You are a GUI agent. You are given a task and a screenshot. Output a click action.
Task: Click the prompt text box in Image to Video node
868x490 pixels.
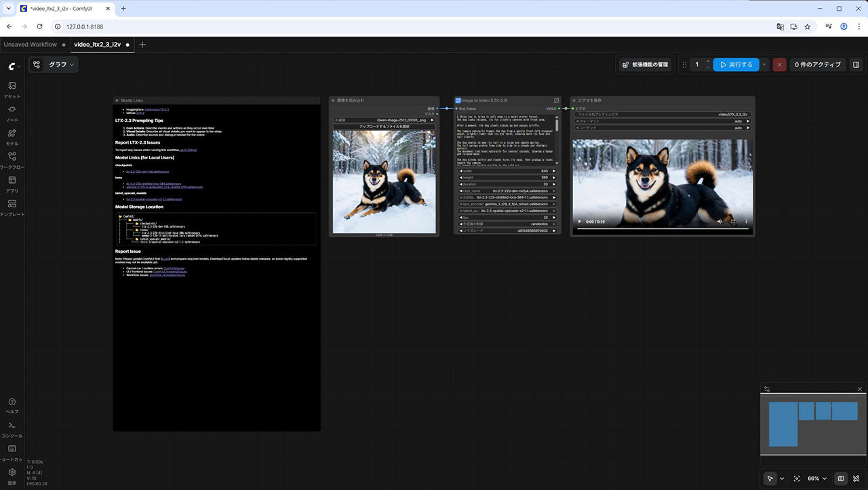click(x=505, y=140)
